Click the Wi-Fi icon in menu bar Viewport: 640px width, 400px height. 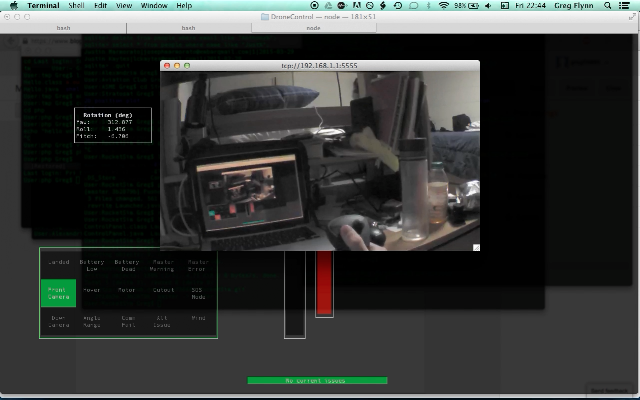[x=443, y=5]
